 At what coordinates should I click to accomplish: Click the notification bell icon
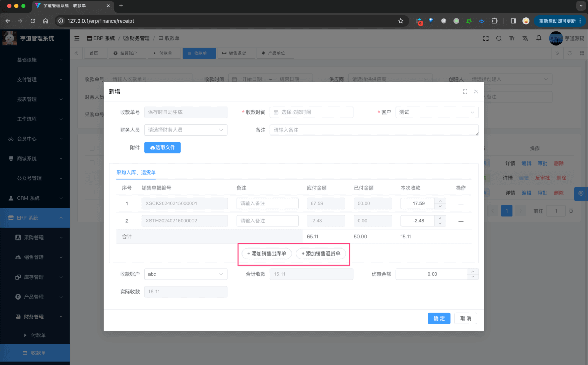tap(539, 38)
